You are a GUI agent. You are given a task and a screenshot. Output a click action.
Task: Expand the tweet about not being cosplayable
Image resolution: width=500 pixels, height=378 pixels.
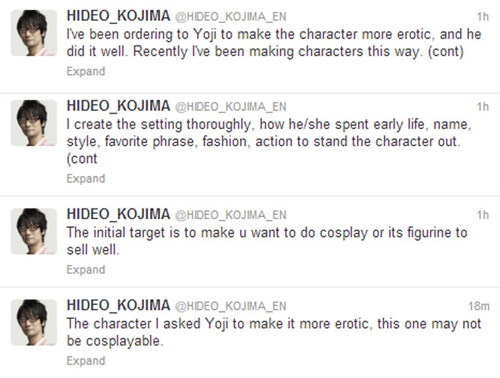pyautogui.click(x=86, y=361)
